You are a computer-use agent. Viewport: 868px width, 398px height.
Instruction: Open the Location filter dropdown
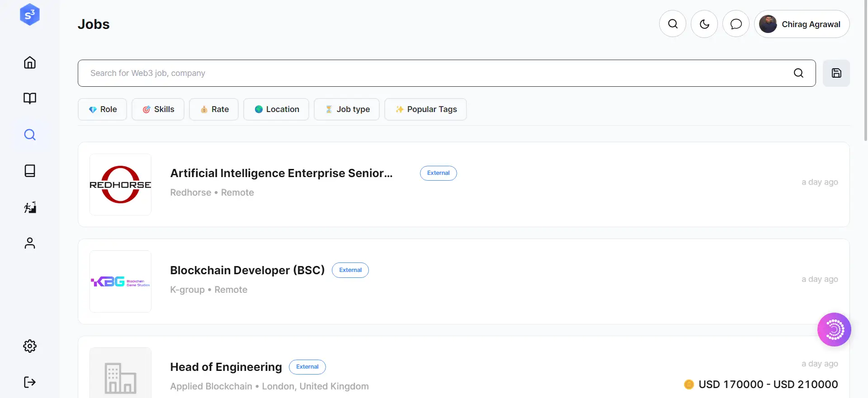pos(276,109)
